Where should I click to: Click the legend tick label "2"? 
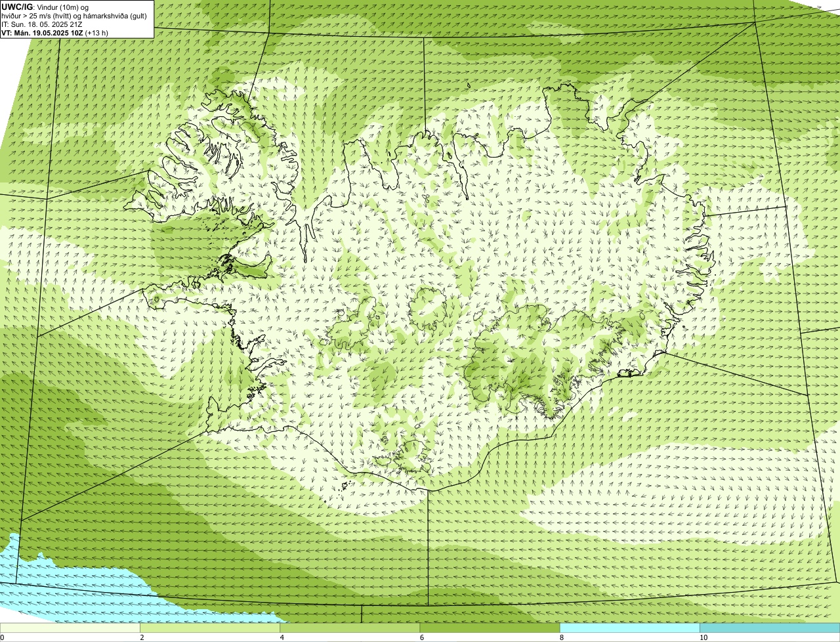click(142, 637)
